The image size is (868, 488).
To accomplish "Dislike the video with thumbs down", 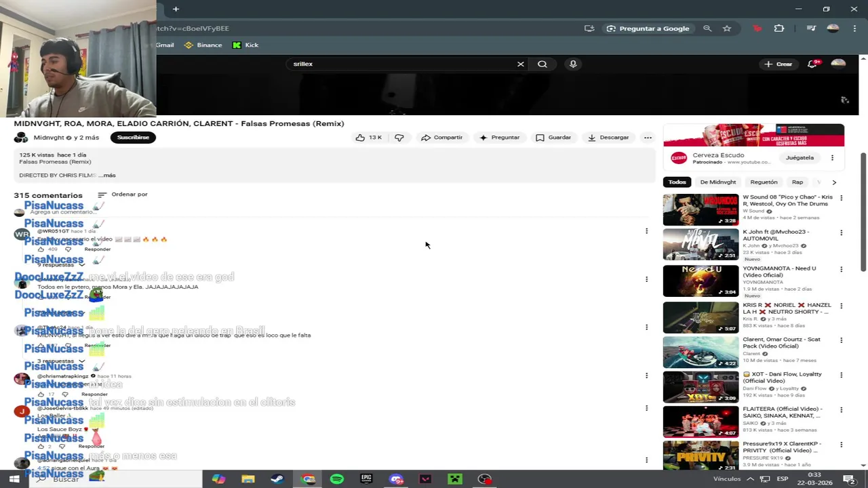I will click(399, 138).
